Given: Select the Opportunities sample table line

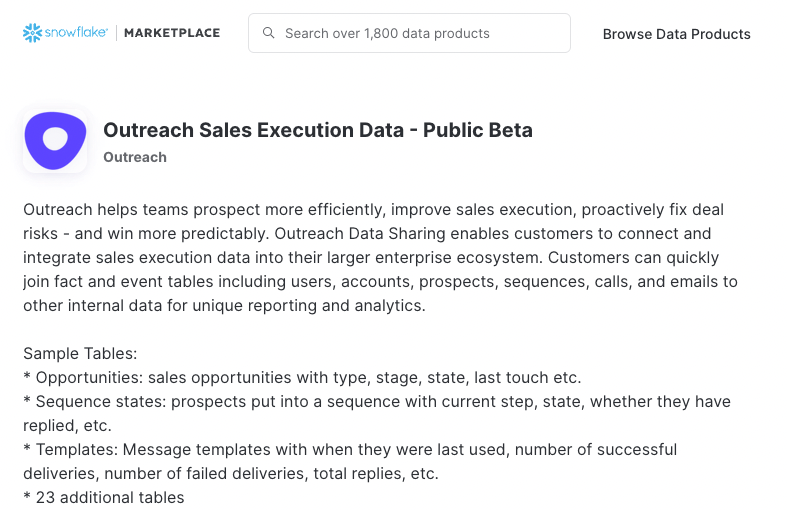Looking at the screenshot, I should pyautogui.click(x=302, y=377).
